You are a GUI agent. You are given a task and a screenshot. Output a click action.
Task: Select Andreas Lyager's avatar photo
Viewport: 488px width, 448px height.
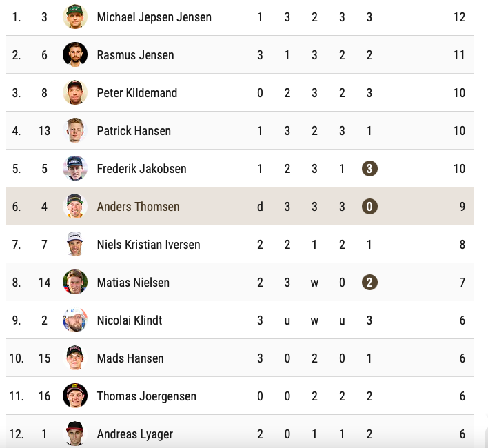click(75, 434)
